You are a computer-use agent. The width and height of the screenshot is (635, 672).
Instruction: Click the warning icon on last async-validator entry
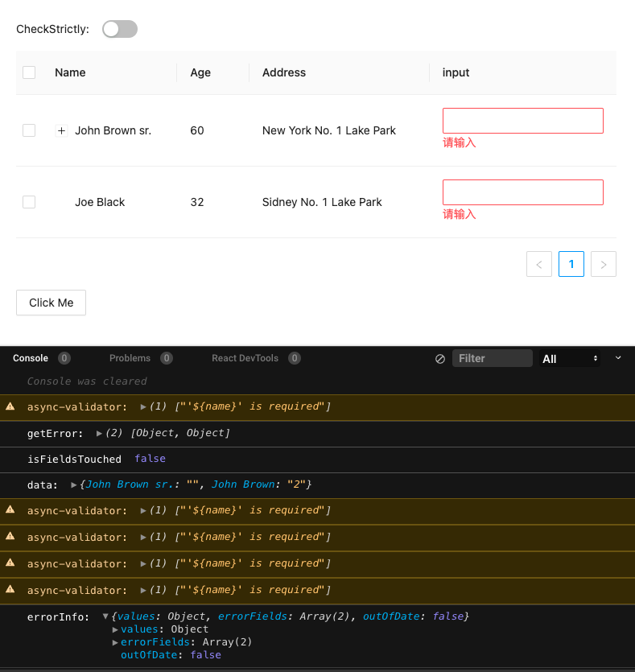[9, 590]
